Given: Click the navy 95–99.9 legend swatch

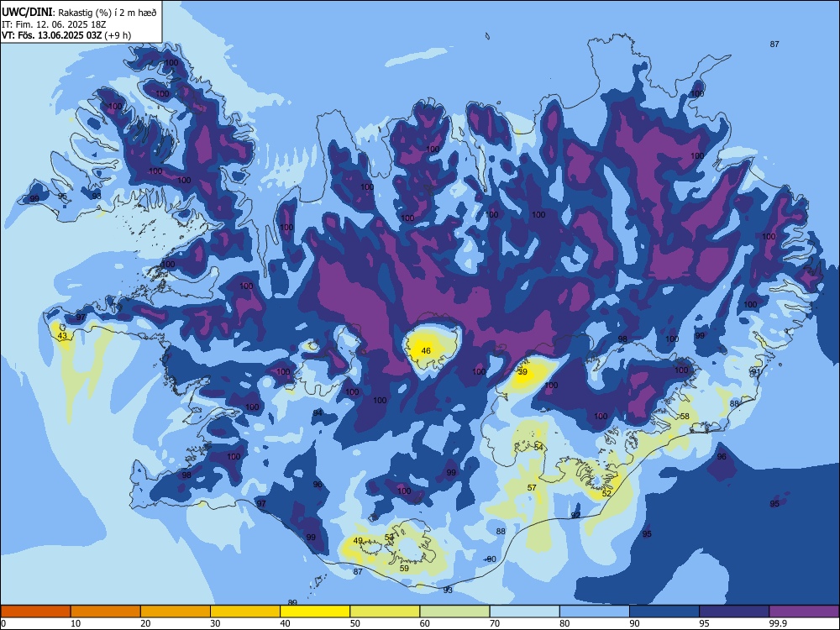Looking at the screenshot, I should pos(734,612).
